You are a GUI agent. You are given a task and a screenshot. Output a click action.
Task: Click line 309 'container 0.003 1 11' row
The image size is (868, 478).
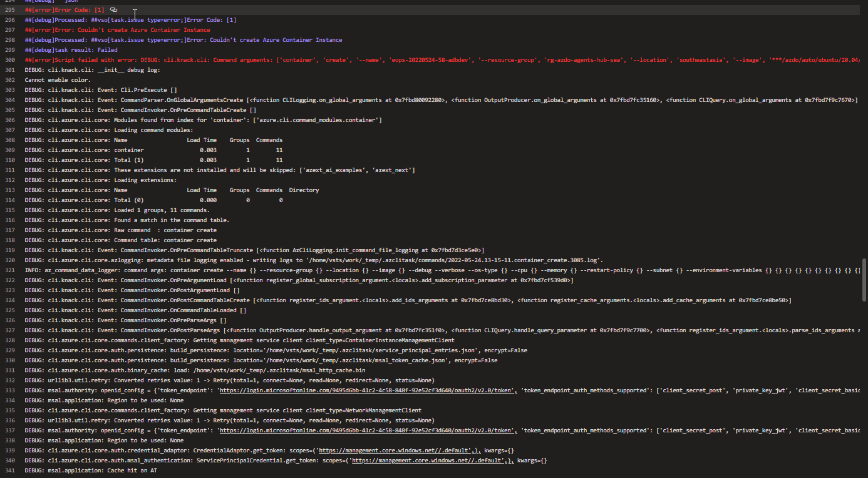[153, 150]
